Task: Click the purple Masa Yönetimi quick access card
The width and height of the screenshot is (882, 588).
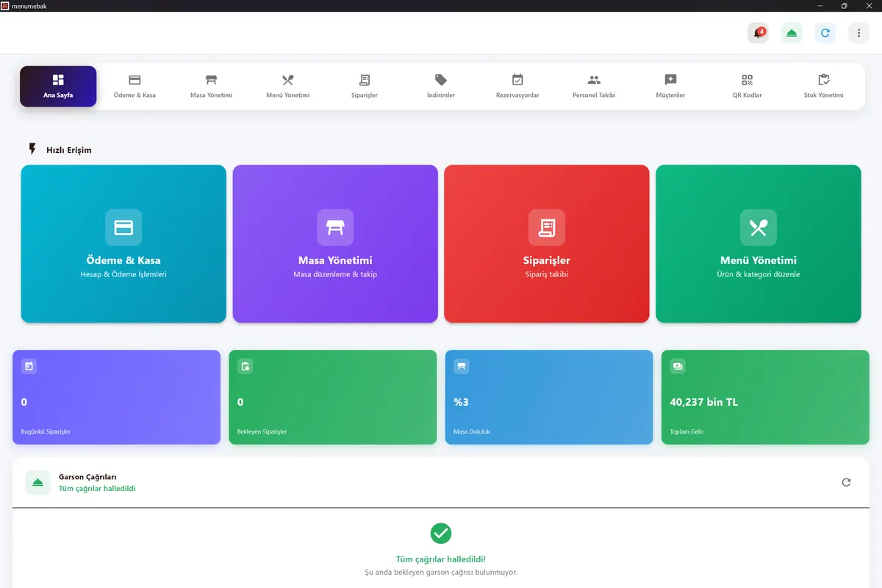Action: click(x=335, y=244)
